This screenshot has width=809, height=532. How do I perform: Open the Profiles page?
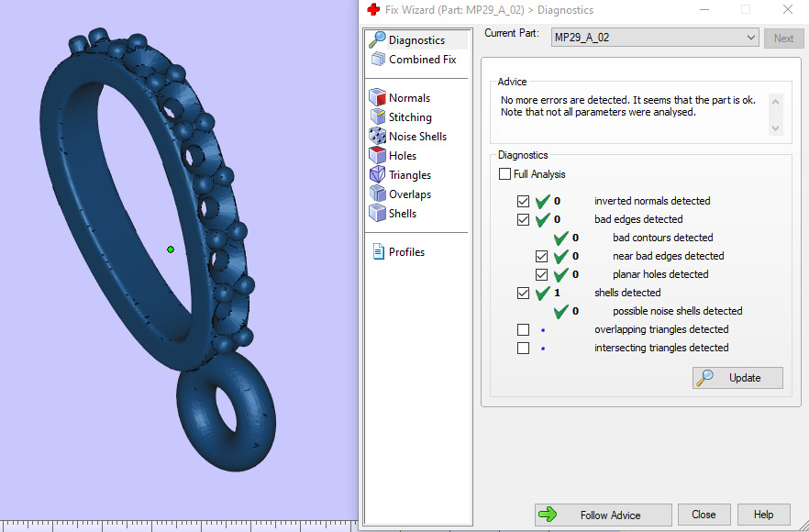(406, 252)
